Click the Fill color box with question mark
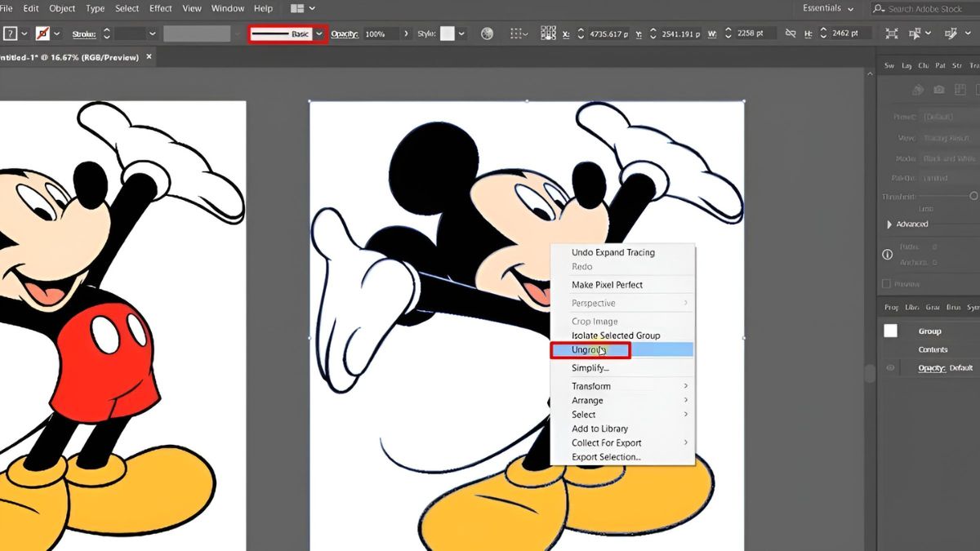This screenshot has height=551, width=980. 11,33
